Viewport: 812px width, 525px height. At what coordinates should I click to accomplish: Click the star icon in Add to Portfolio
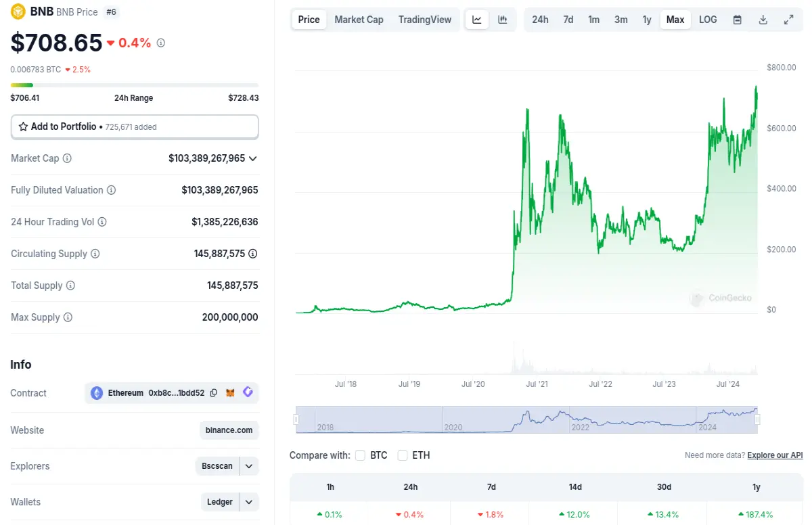(23, 127)
